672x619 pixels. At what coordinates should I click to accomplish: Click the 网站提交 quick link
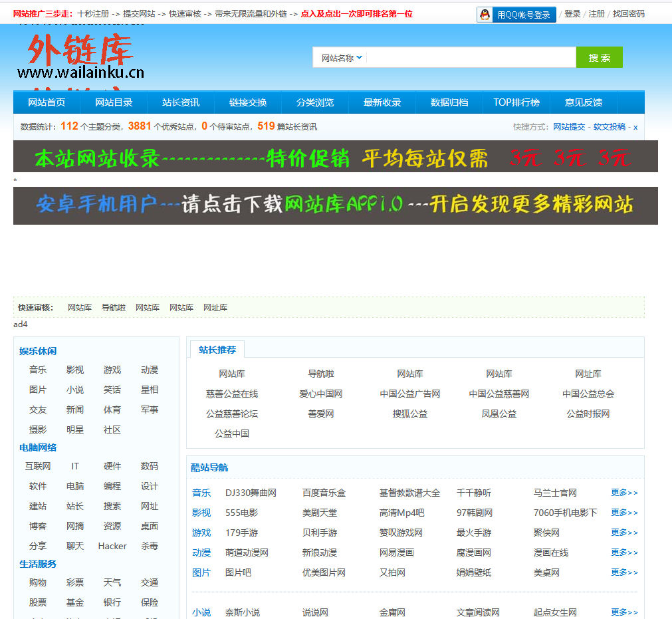click(569, 127)
